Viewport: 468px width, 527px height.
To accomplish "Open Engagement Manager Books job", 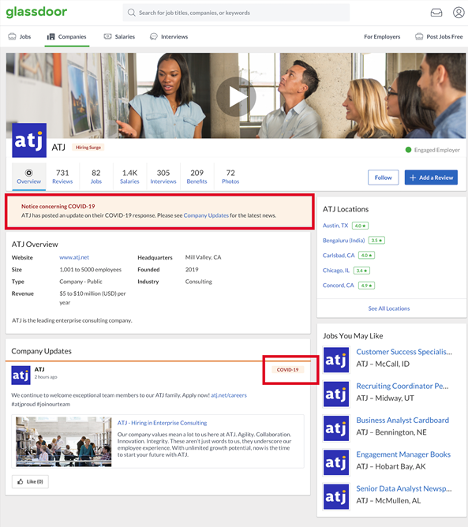I will pyautogui.click(x=403, y=454).
